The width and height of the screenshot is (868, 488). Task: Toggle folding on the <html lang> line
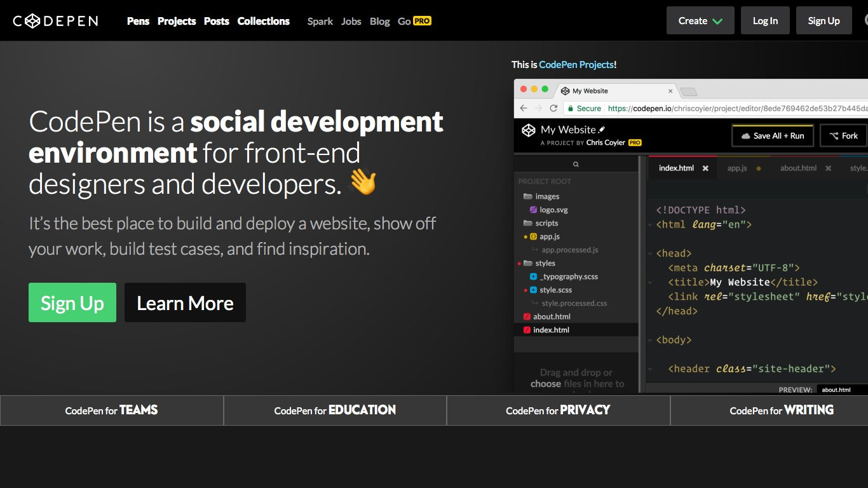(x=649, y=224)
